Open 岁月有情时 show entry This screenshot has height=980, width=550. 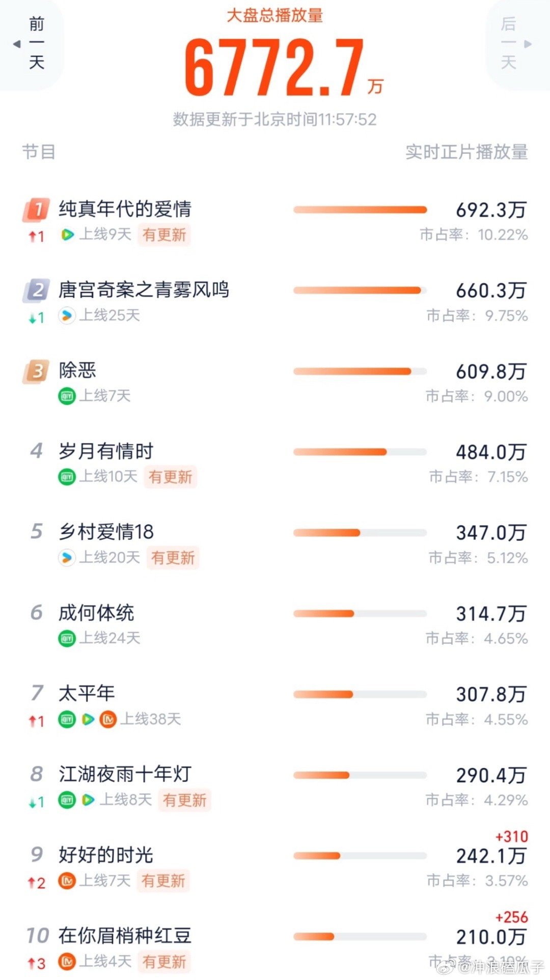[275, 464]
